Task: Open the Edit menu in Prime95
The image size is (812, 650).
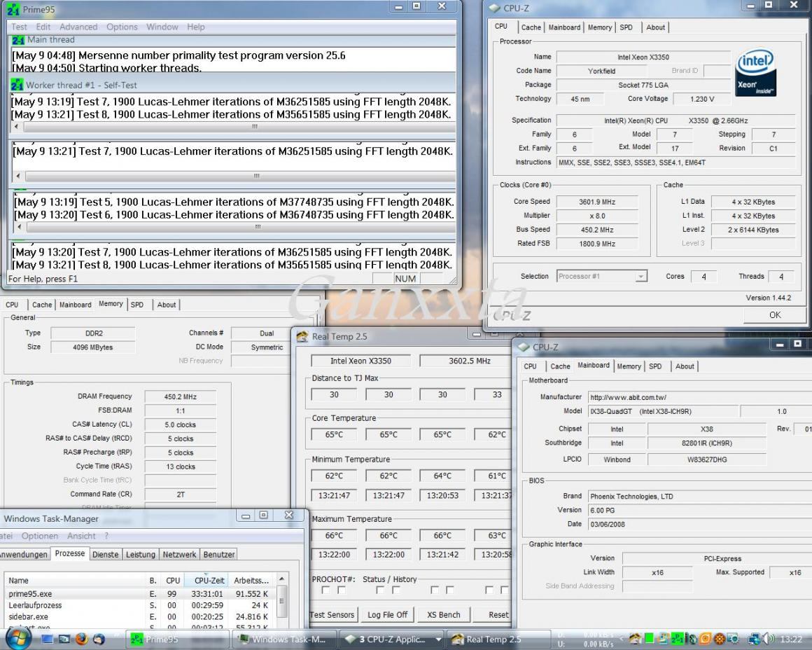Action: click(43, 27)
